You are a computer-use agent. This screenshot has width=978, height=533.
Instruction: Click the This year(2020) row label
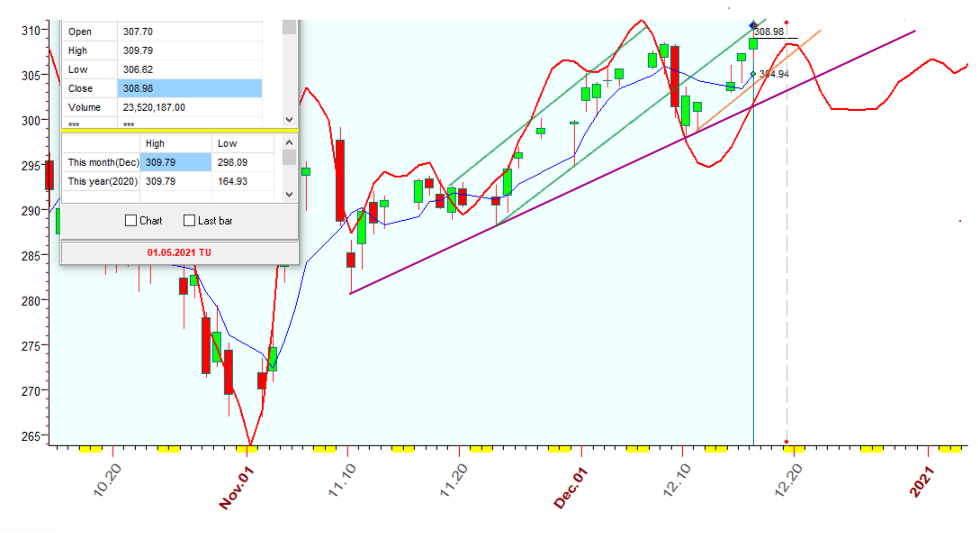point(102,181)
